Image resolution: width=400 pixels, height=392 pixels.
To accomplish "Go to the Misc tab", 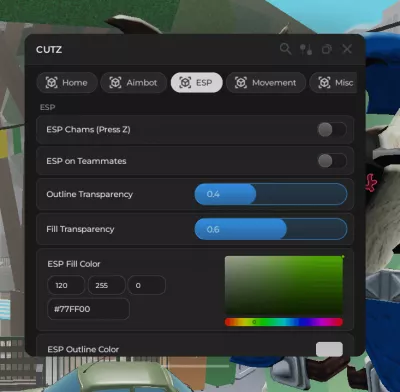I will click(333, 82).
